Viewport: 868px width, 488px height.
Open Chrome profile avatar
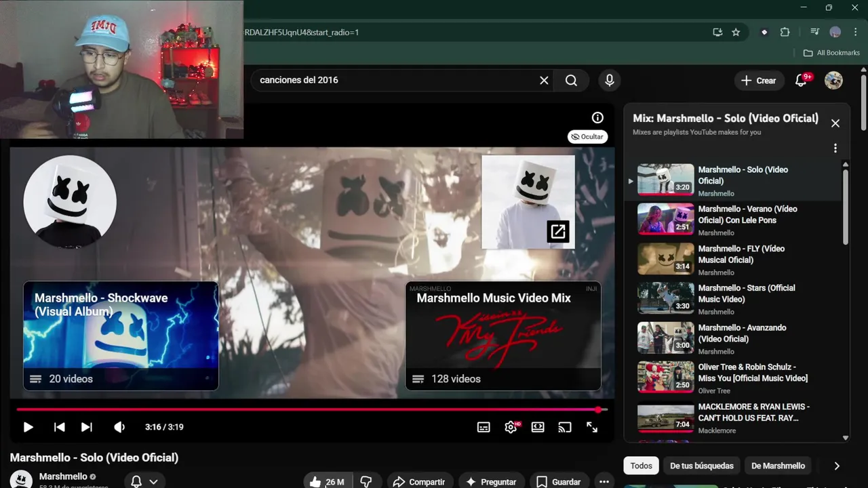click(835, 32)
